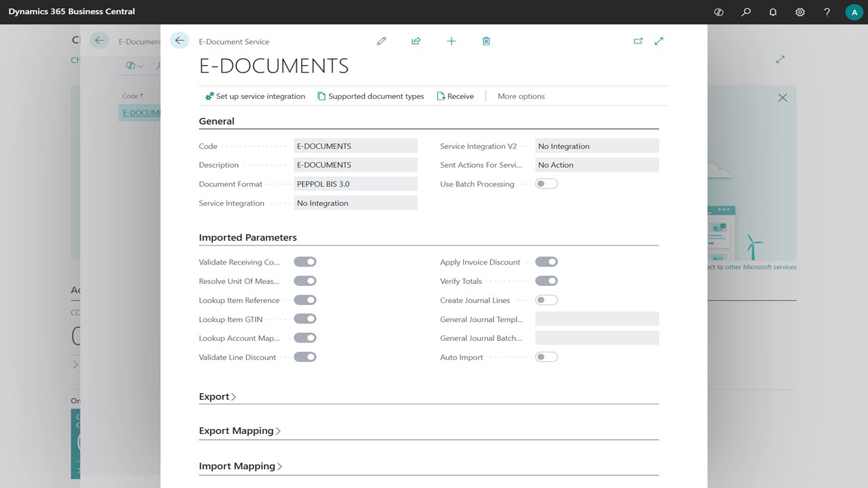Open the user account avatar A
868x488 pixels.
[854, 12]
